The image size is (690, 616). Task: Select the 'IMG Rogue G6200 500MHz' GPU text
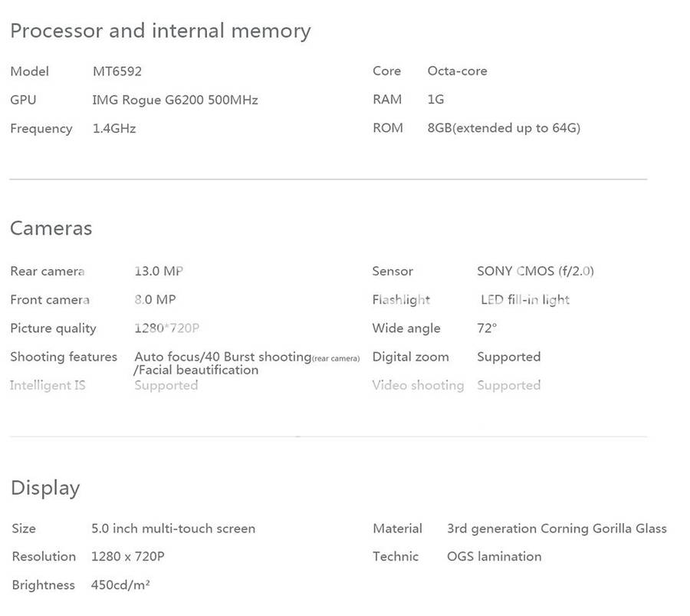[x=175, y=100]
